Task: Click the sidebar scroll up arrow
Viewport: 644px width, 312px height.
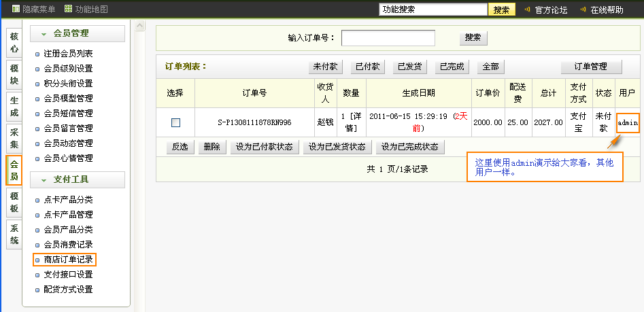Action: coord(140,27)
